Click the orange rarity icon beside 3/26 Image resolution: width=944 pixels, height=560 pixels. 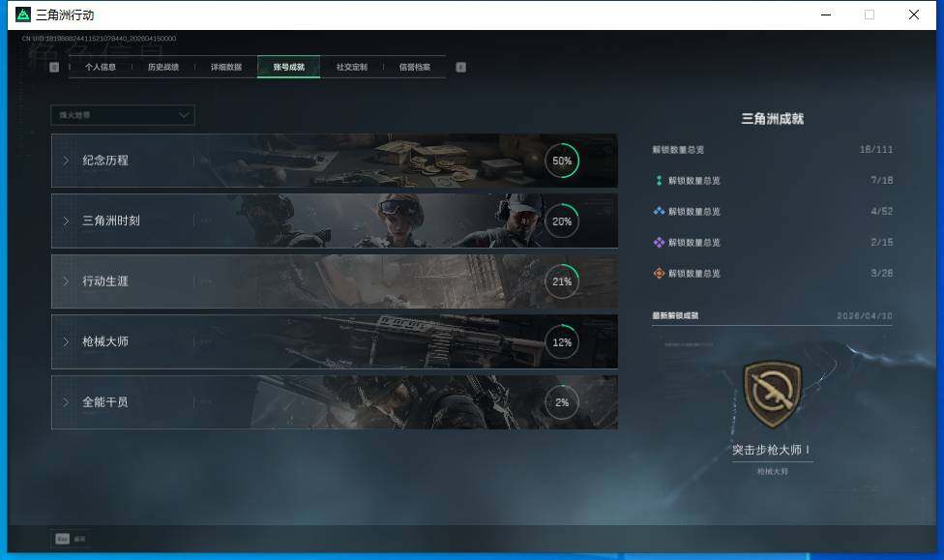click(x=659, y=274)
